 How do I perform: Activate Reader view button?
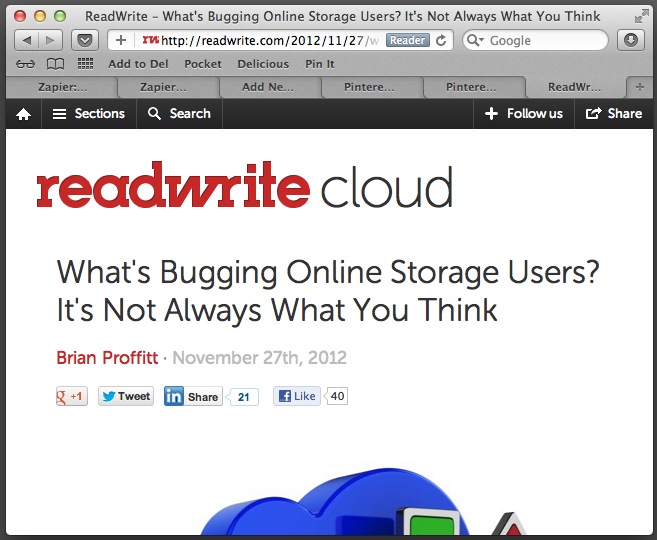pos(408,40)
